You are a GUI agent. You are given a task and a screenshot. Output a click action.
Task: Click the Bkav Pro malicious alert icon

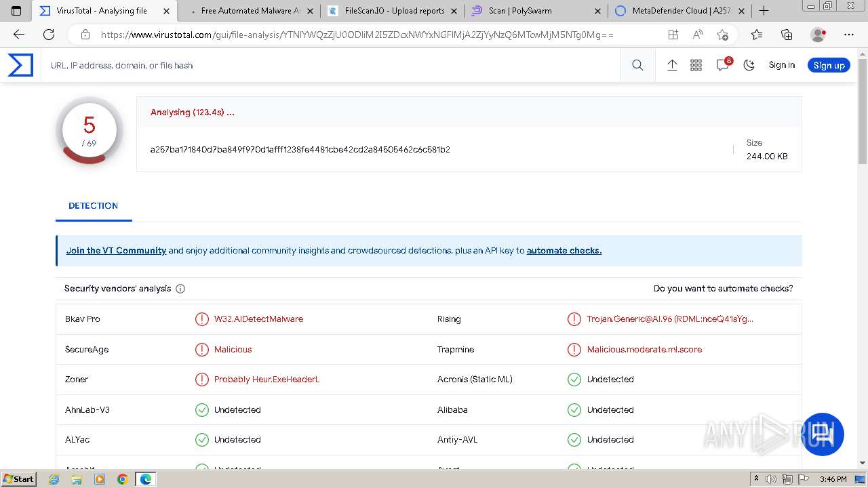[x=202, y=319]
